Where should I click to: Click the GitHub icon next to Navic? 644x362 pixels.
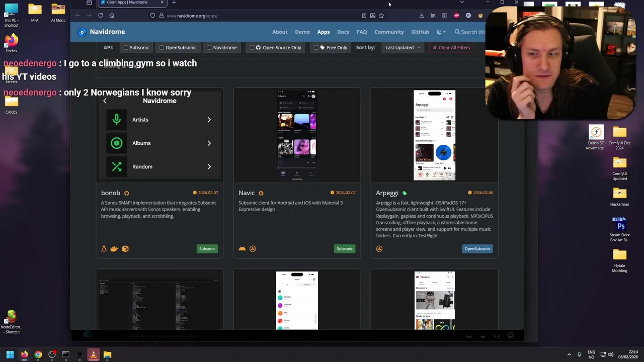click(261, 193)
